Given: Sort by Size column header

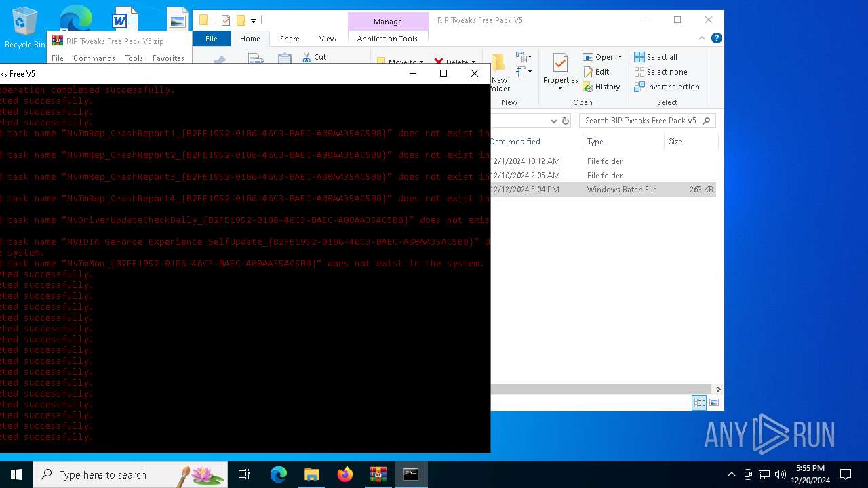Looking at the screenshot, I should [690, 142].
